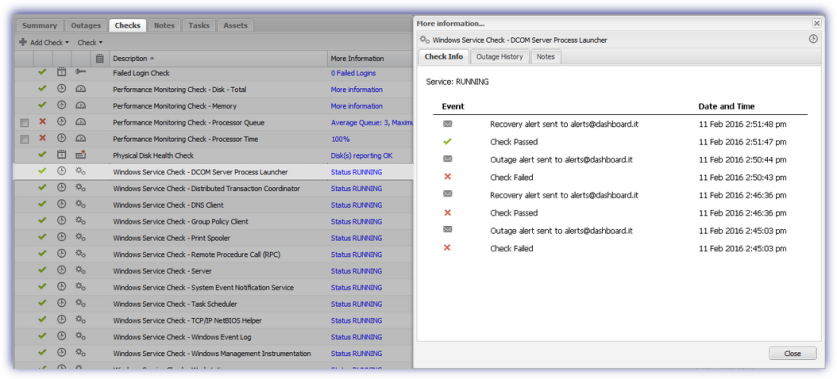Click the key icon for Failed Login Check

point(81,72)
